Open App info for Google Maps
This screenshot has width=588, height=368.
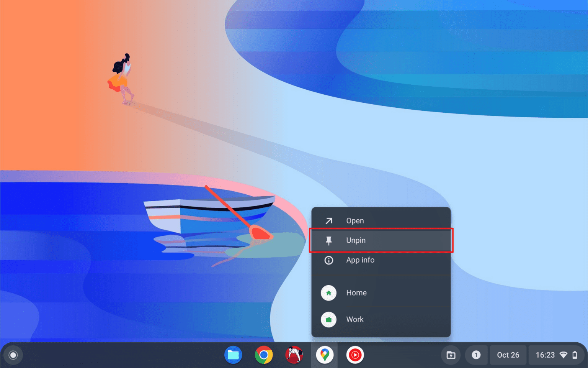pos(360,260)
